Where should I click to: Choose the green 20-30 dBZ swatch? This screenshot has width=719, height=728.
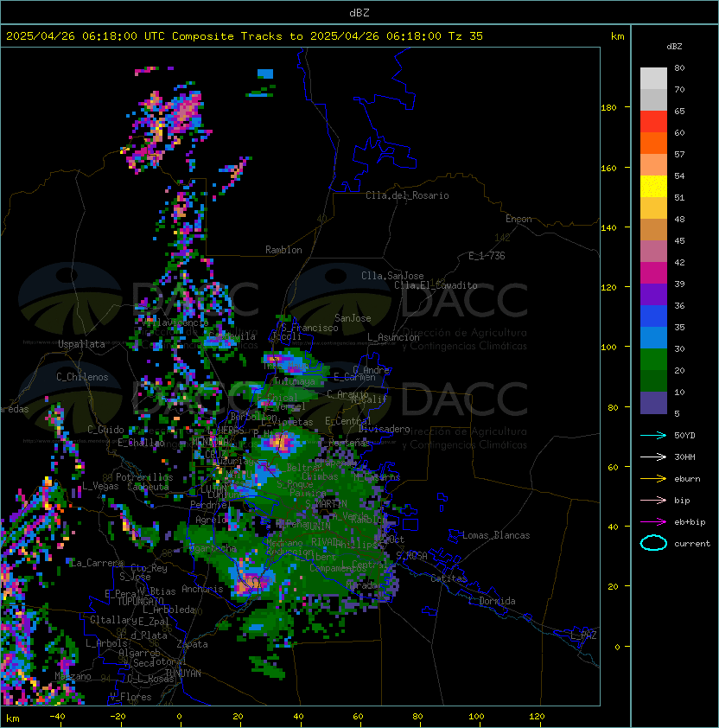pos(653,360)
